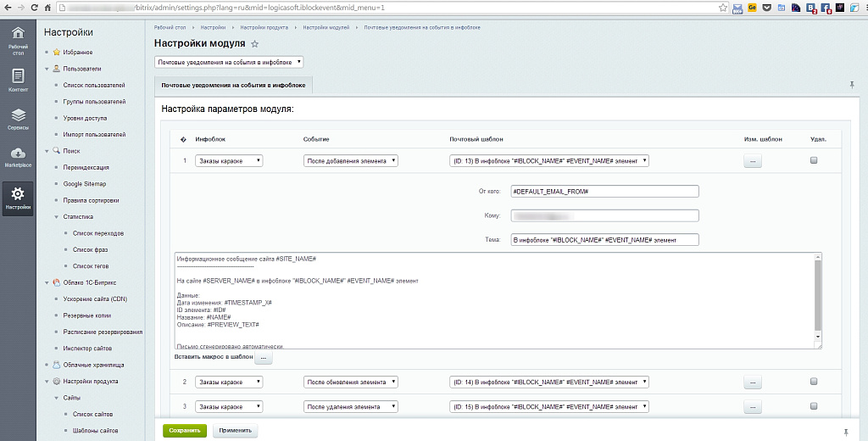Open the Сервисы sidebar icon

click(x=18, y=118)
